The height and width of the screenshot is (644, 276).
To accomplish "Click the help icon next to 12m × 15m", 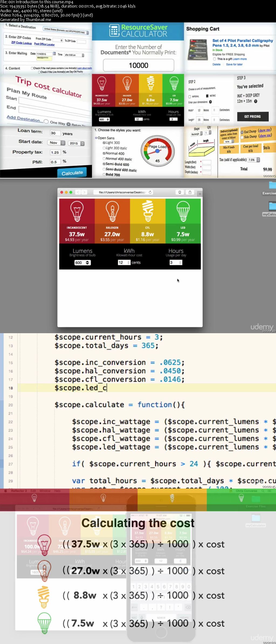I will [256, 101].
